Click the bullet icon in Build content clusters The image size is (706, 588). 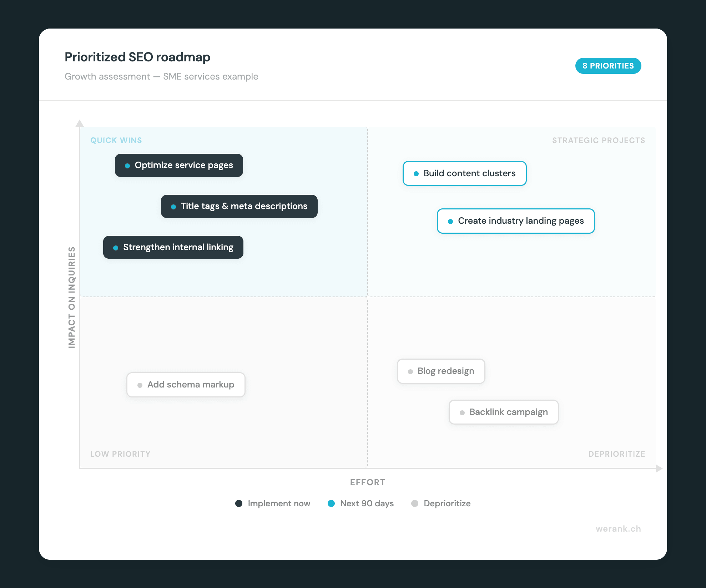(416, 173)
